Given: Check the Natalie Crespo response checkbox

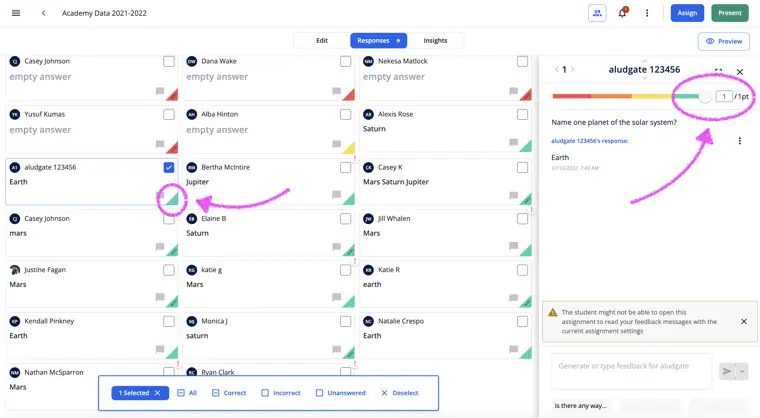Looking at the screenshot, I should pyautogui.click(x=522, y=322).
